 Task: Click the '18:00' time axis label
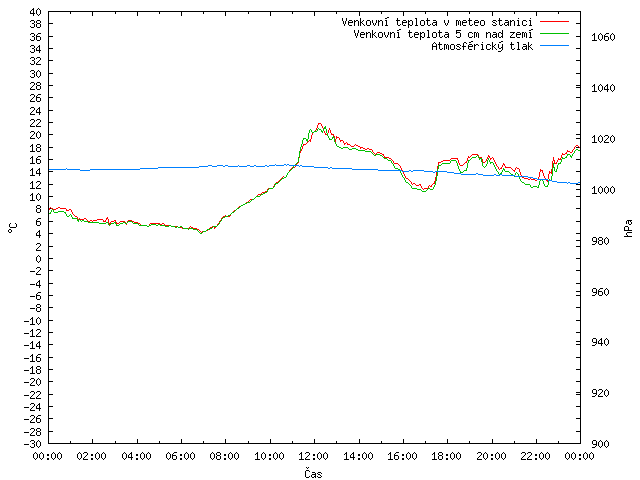pyautogui.click(x=447, y=456)
